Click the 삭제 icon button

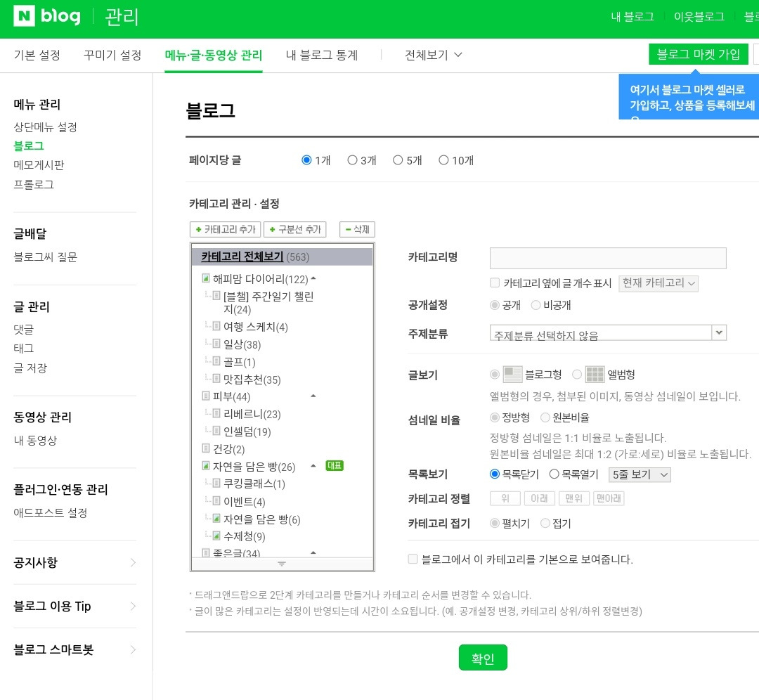point(357,229)
